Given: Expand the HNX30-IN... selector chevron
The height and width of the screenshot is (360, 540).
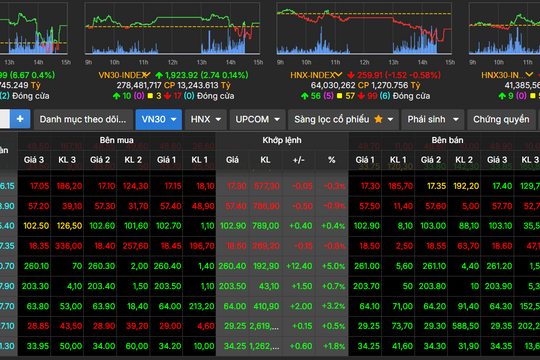Looking at the screenshot, I should (529, 75).
